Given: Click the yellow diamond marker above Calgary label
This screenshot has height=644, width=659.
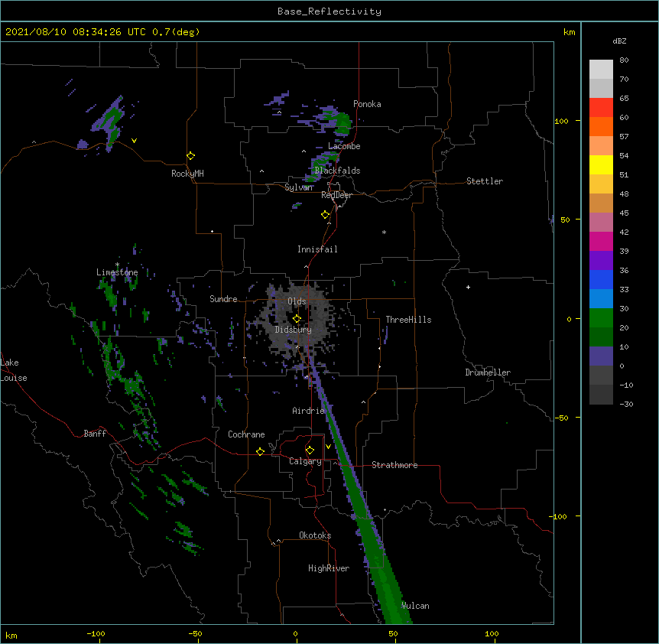Looking at the screenshot, I should pos(310,450).
